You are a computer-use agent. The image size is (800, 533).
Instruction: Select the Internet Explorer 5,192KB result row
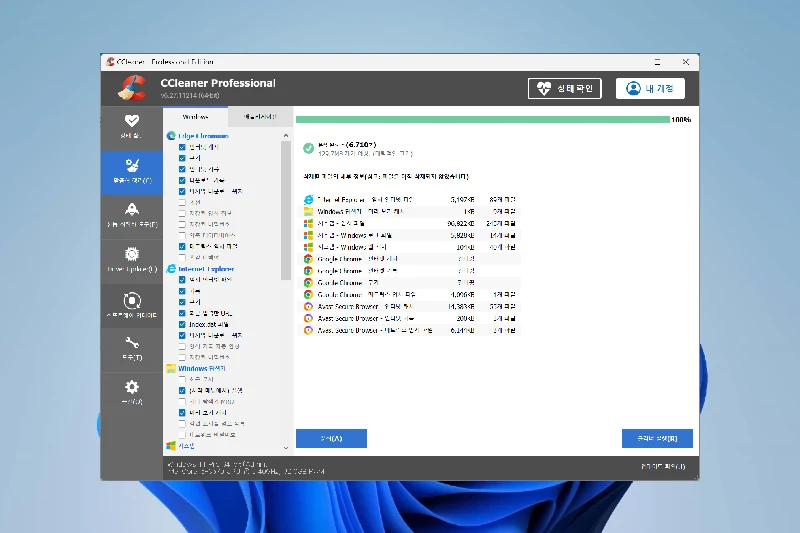tap(411, 199)
